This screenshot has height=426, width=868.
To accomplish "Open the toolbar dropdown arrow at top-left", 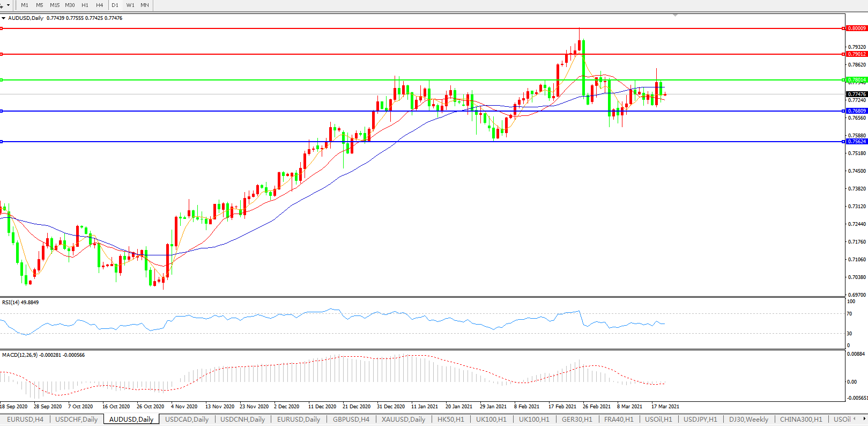I will (8, 5).
